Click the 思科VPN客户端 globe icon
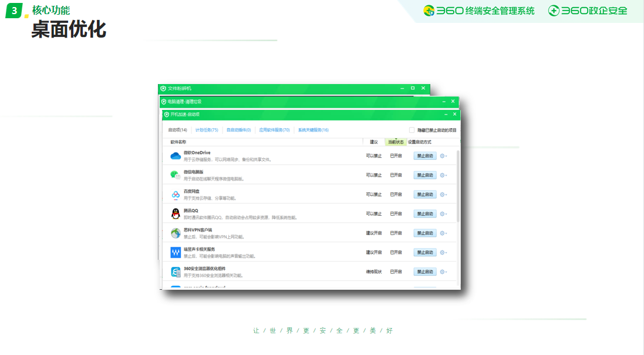644x355 pixels. point(176,233)
